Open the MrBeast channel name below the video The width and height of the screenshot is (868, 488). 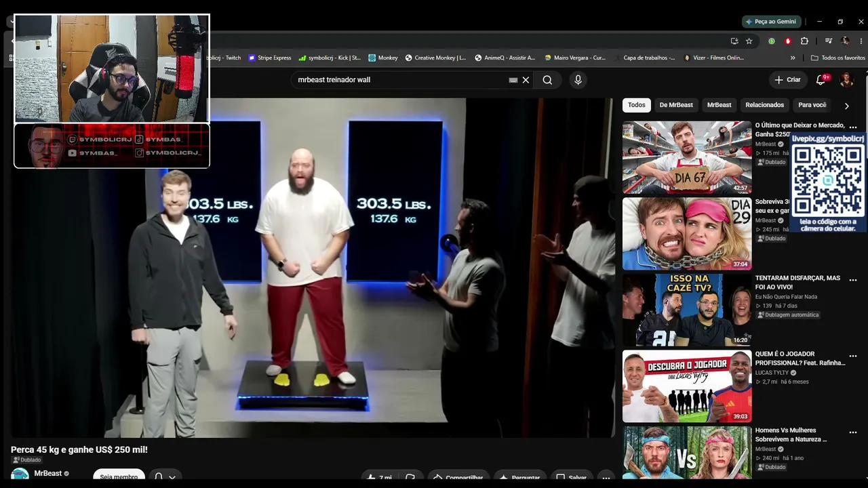tap(48, 474)
